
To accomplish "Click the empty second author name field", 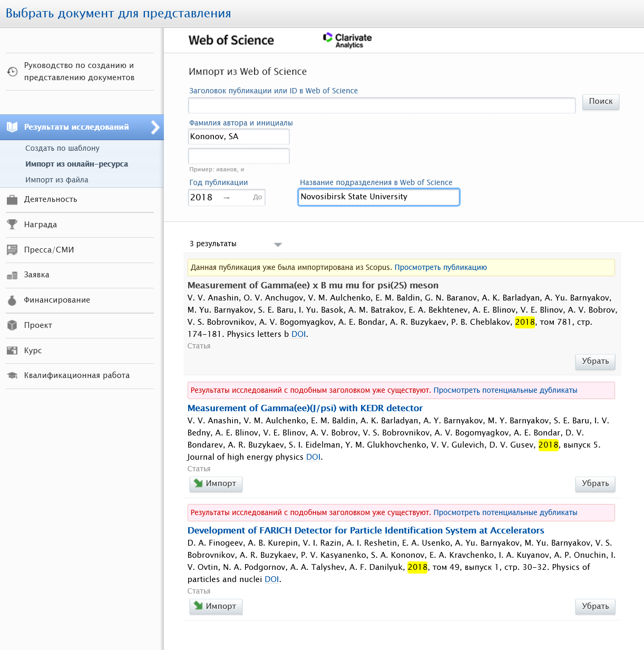I will click(x=239, y=156).
